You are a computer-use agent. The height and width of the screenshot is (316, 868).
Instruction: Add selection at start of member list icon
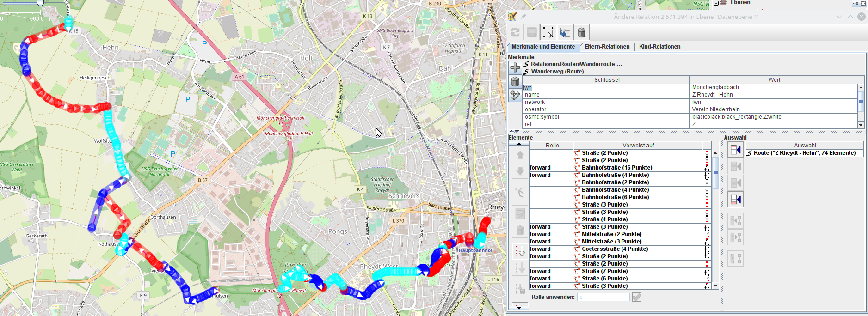[x=735, y=150]
